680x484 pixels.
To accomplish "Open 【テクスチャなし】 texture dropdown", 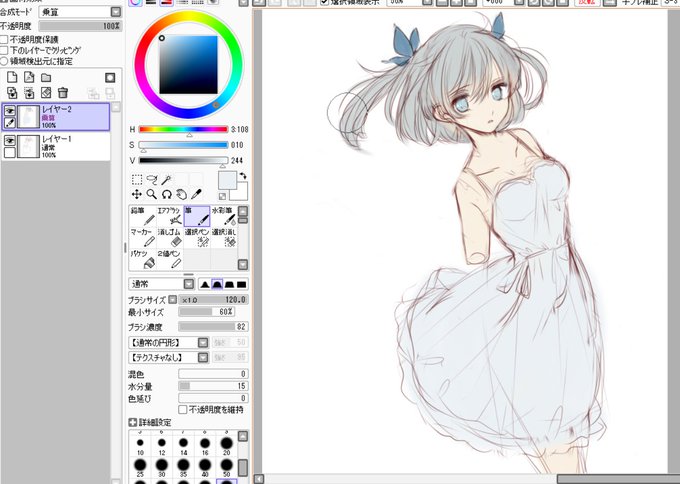I will [x=203, y=357].
